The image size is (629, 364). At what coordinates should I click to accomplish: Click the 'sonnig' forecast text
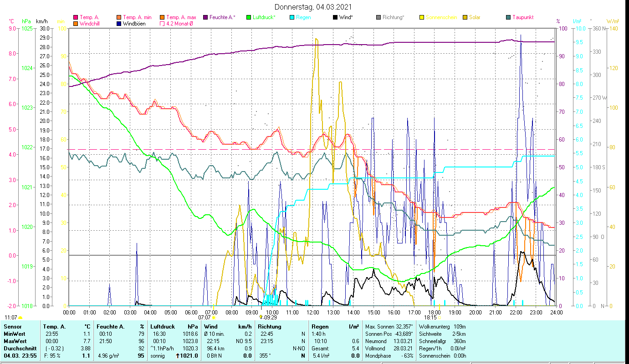click(x=158, y=356)
